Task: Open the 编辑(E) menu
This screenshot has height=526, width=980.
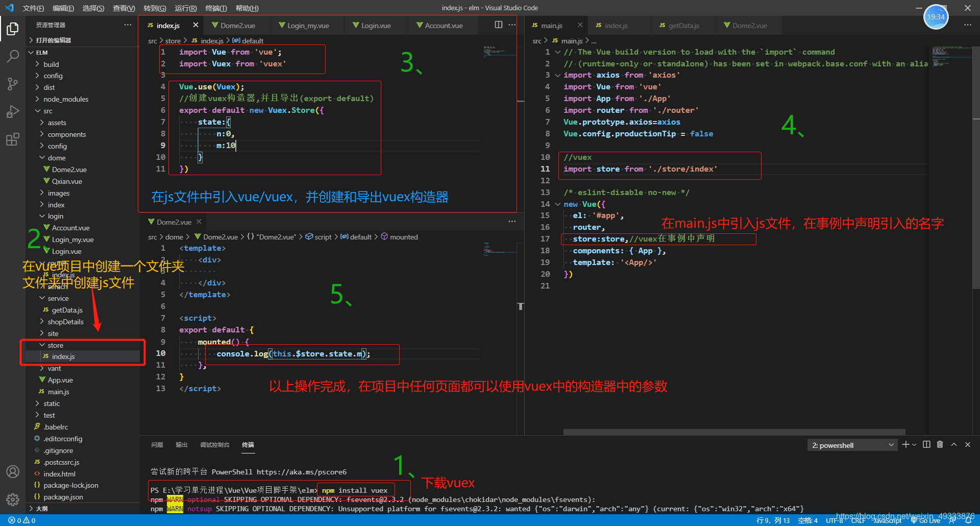Action: tap(63, 8)
